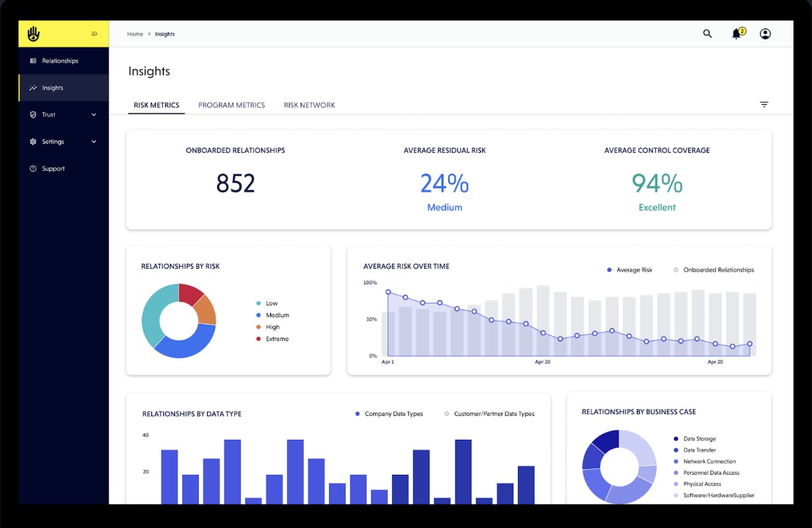Click the yellow hand logo

click(x=33, y=33)
